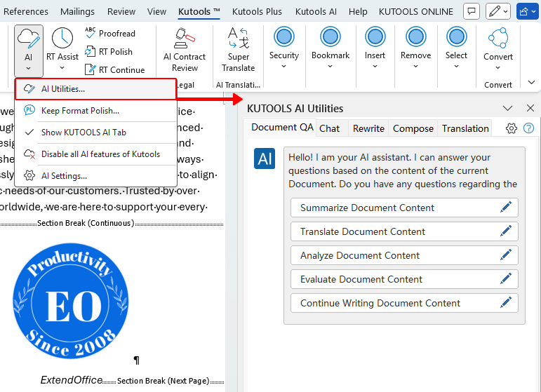Edit the Continue Writing prompt pencil
541x392 pixels.
(x=506, y=302)
